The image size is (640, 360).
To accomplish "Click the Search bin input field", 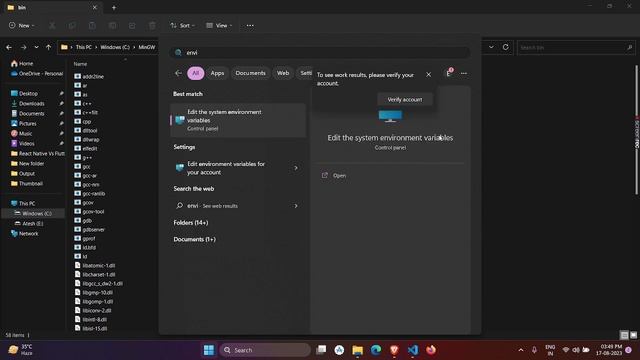I will tap(576, 47).
